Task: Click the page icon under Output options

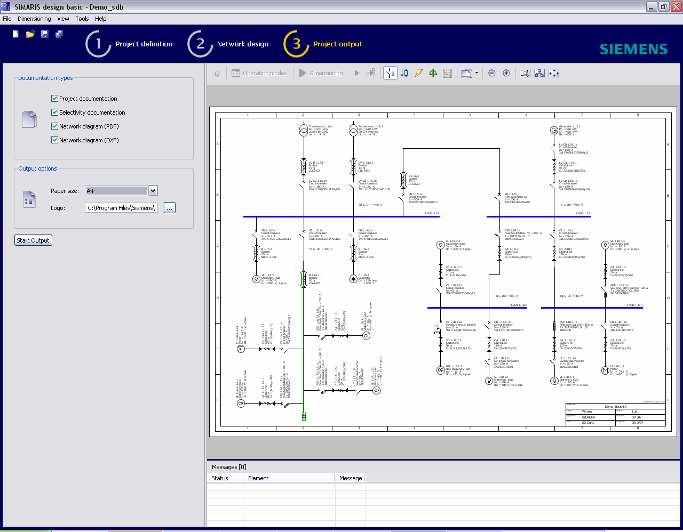Action: [30, 199]
